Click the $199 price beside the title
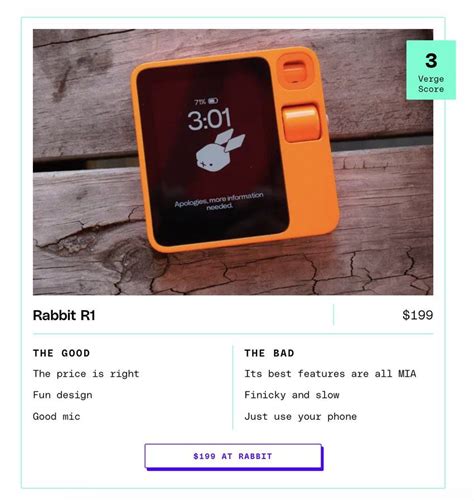 tap(418, 315)
